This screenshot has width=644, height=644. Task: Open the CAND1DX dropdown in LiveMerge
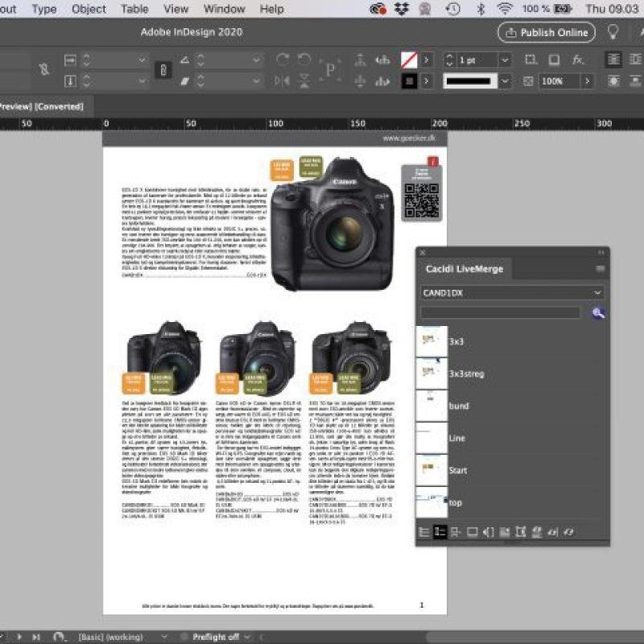[x=512, y=293]
